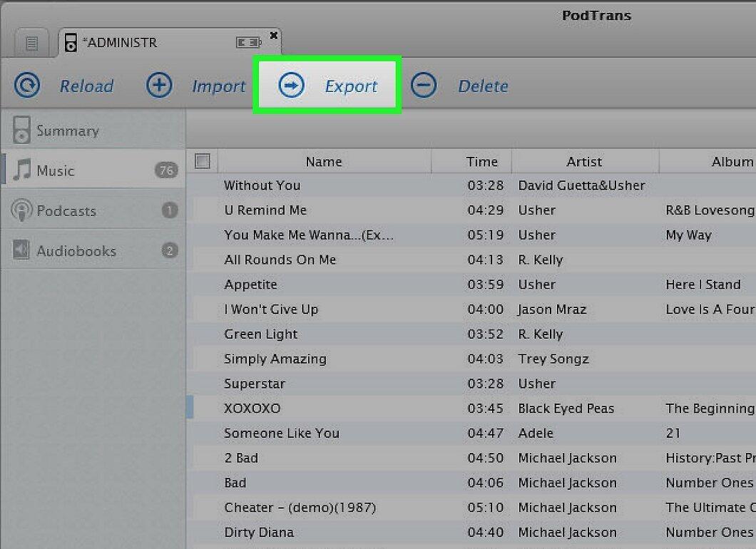Viewport: 756px width, 549px height.
Task: Click album R&B Lovesong
Action: pos(710,210)
